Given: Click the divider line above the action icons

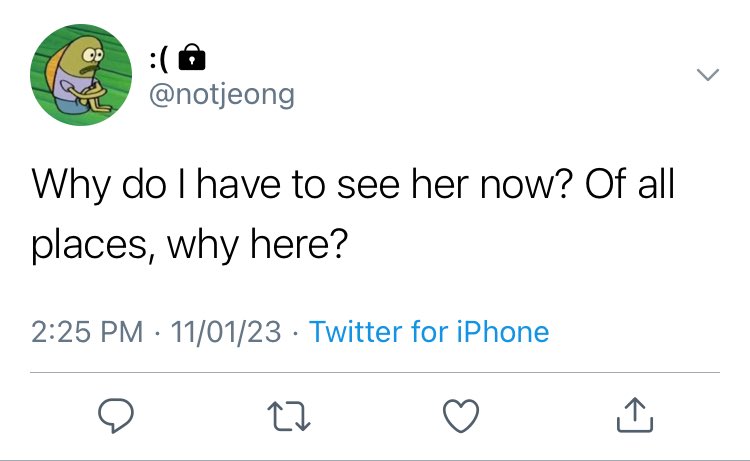Looking at the screenshot, I should [x=375, y=372].
